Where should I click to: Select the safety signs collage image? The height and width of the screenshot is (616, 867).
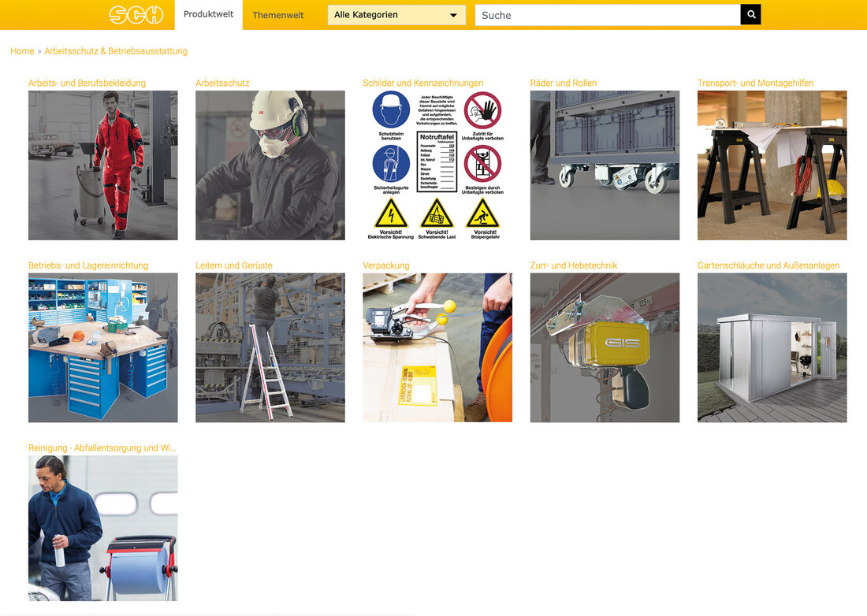(x=437, y=165)
